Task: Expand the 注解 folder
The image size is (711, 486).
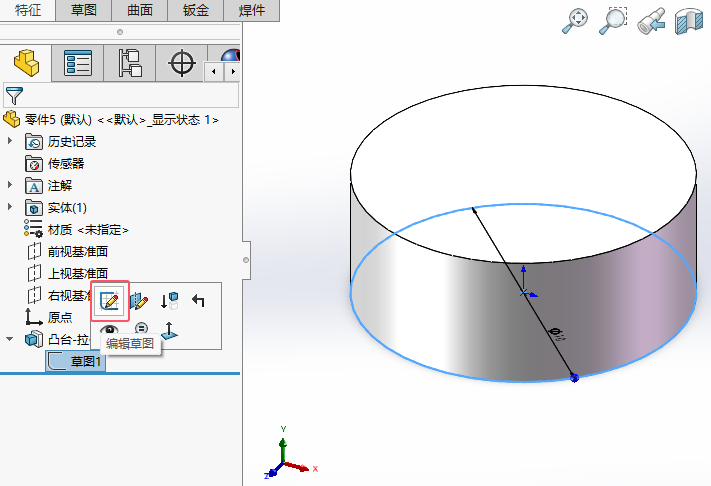Action: point(10,185)
